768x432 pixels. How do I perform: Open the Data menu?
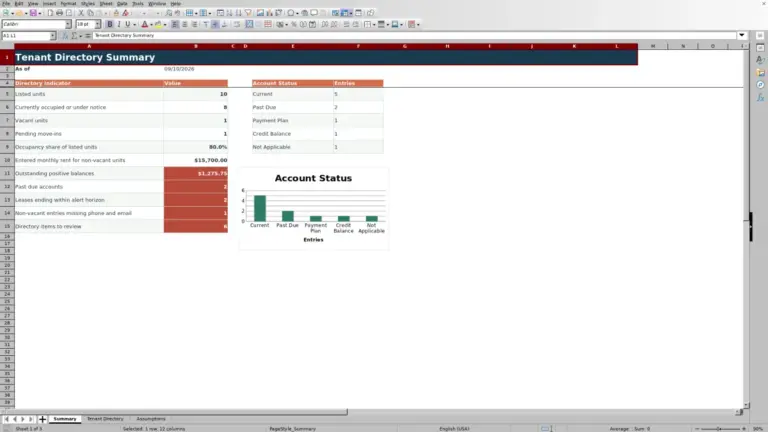pos(122,3)
